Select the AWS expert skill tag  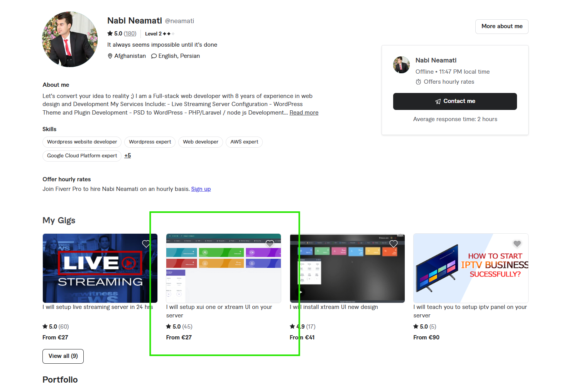(244, 142)
